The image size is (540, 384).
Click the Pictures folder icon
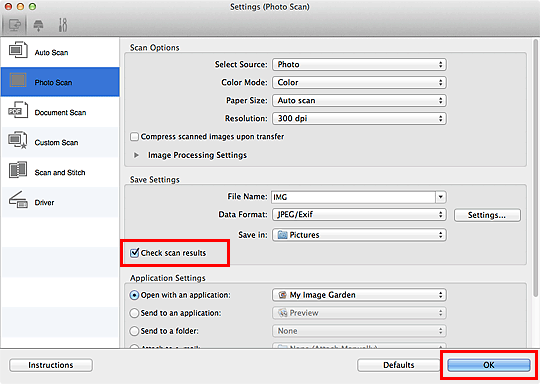(282, 235)
